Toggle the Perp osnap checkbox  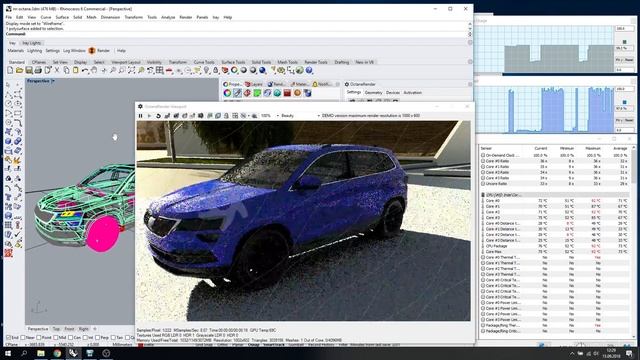click(x=97, y=338)
